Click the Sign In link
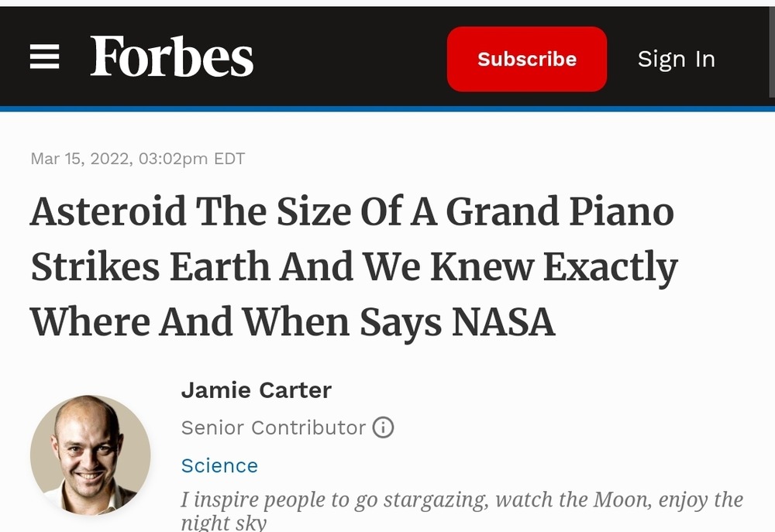775x532 pixels. (x=676, y=59)
